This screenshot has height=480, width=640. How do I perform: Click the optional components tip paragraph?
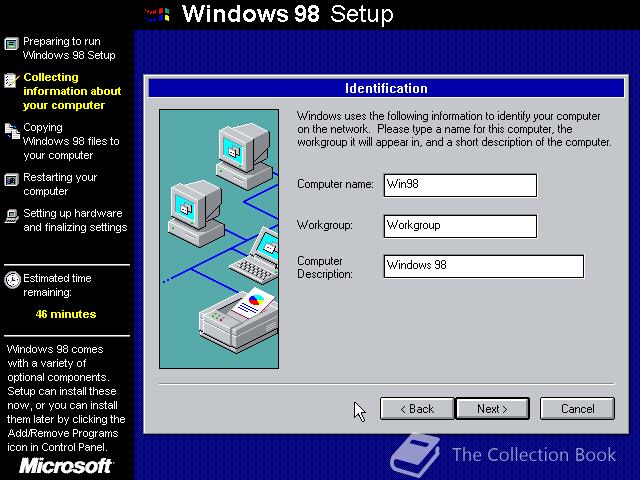(x=66, y=398)
